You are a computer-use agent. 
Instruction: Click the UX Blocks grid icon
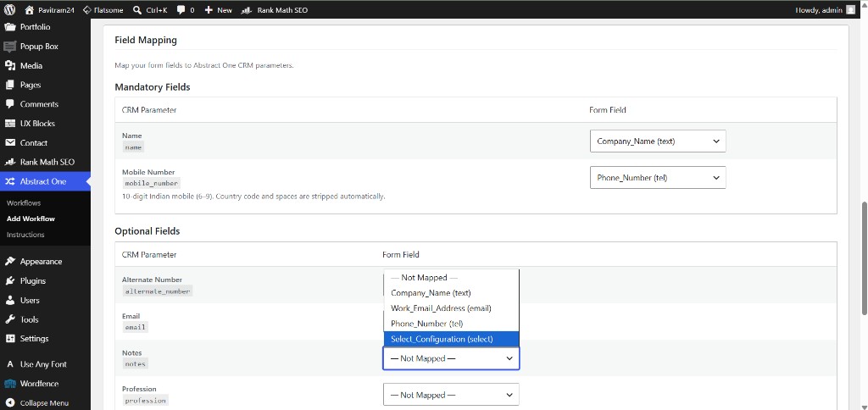pos(10,124)
